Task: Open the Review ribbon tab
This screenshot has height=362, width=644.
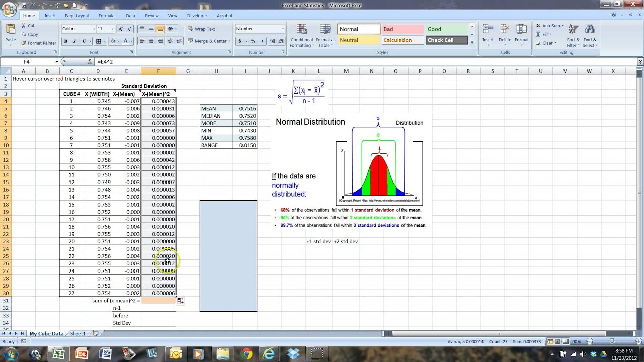Action: click(151, 16)
